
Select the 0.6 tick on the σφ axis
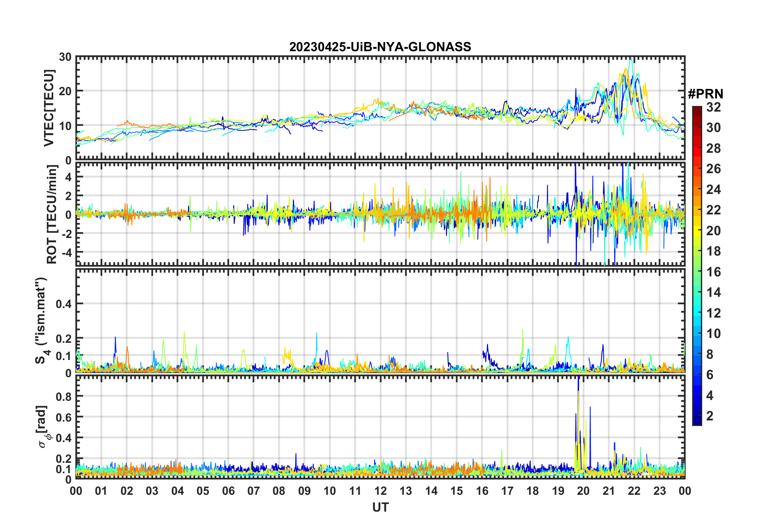tap(64, 417)
